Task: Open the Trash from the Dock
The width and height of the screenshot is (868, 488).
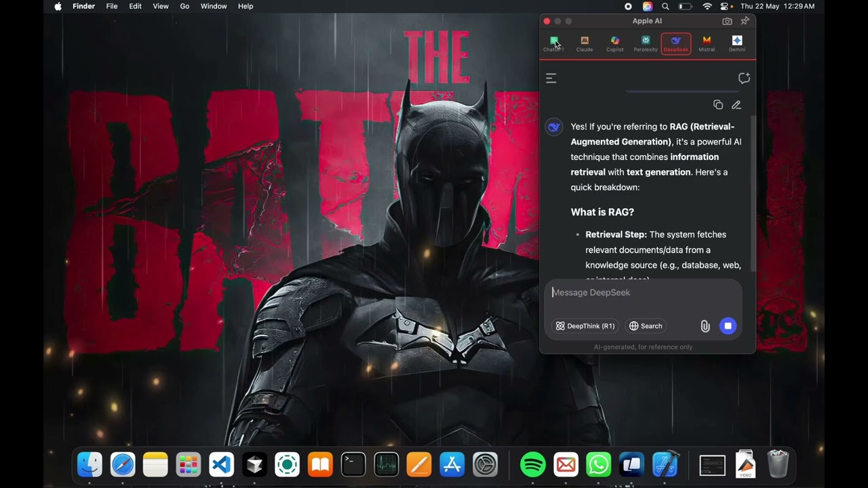Action: [x=778, y=464]
